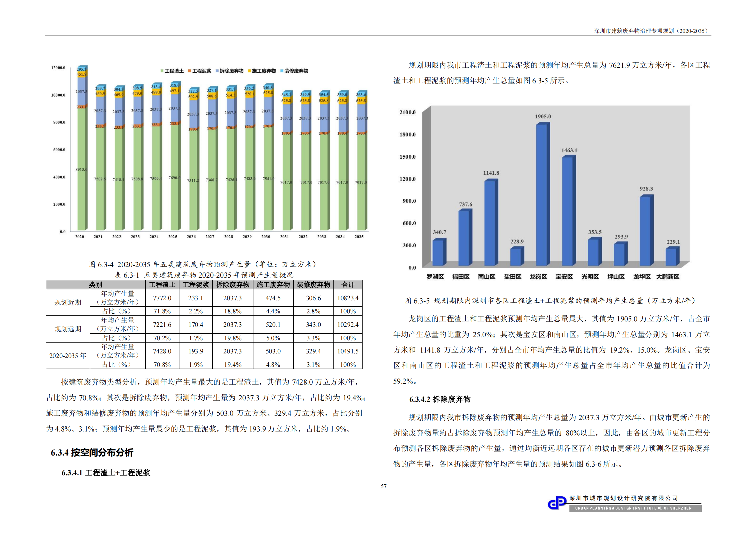Click heading 6.3.4.1 工程渣土+工程泥浆
756x535 pixels.
(106, 473)
